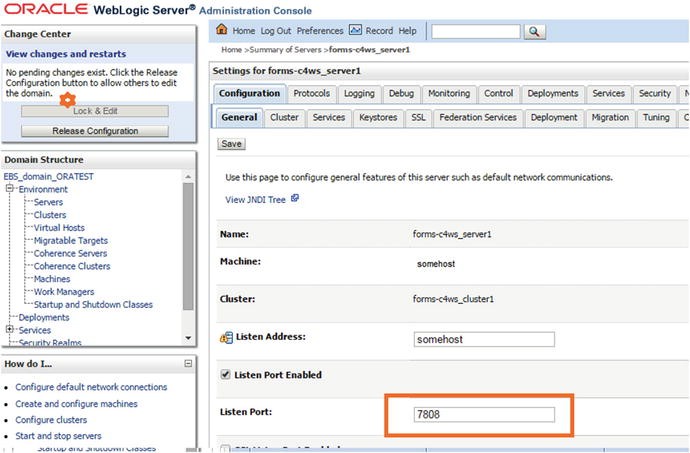The width and height of the screenshot is (690, 453).
Task: Click the Listen Port field showing 7808
Action: coord(484,414)
